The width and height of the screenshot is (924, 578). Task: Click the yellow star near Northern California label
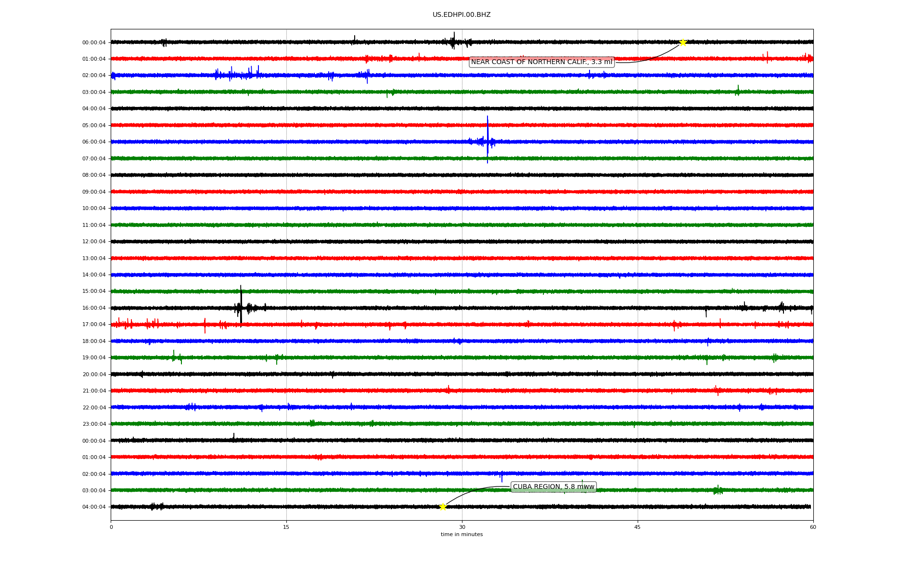coord(682,43)
